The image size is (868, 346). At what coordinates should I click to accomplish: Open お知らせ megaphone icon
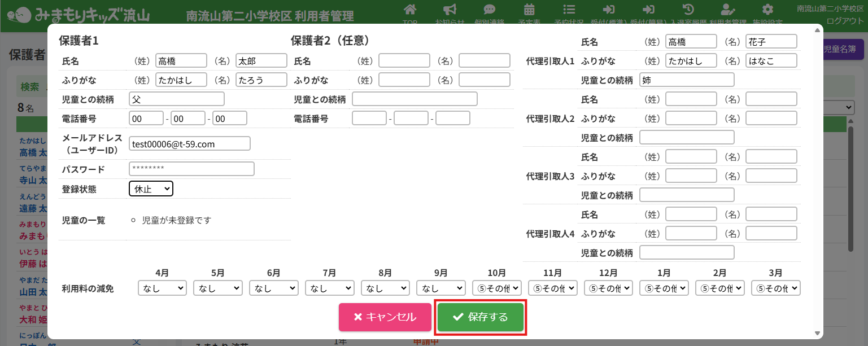450,10
